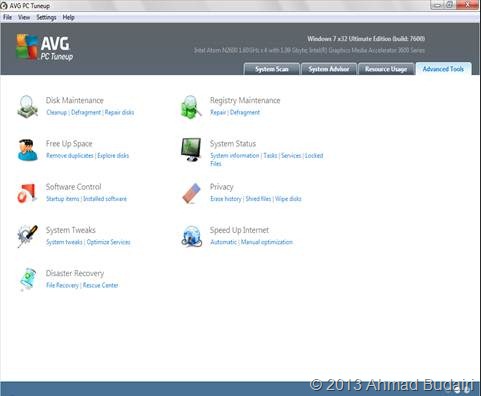Click the Privacy heading

[222, 187]
